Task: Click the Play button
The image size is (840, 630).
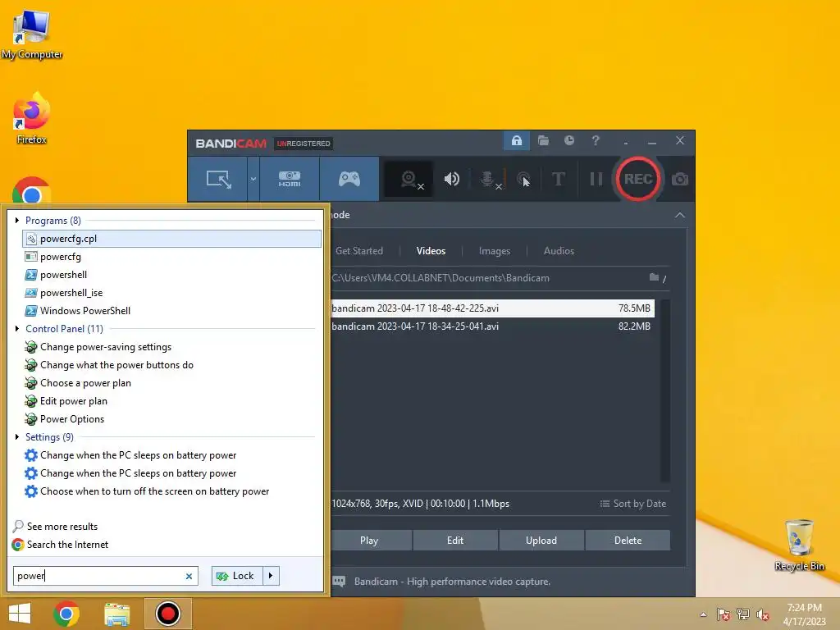Action: [x=369, y=540]
